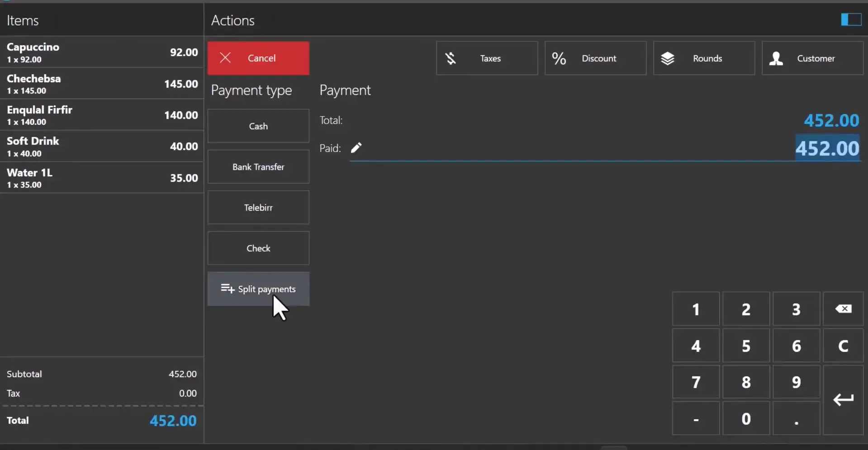Image resolution: width=868 pixels, height=450 pixels.
Task: Open the Taxes action
Action: pyautogui.click(x=487, y=58)
